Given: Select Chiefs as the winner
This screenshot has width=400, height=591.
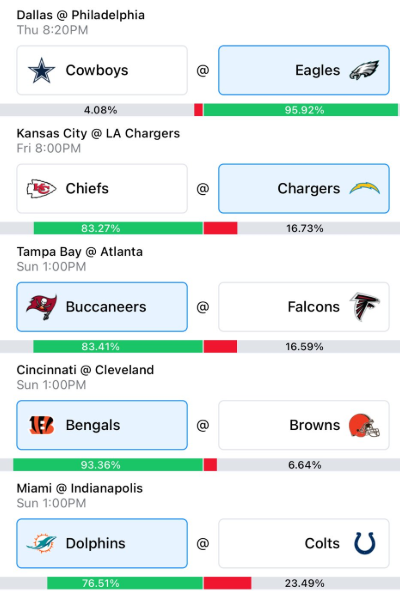Looking at the screenshot, I should pyautogui.click(x=102, y=188).
